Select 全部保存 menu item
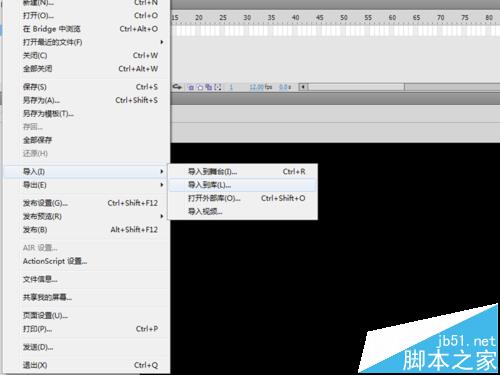The height and width of the screenshot is (375, 500). 87,140
